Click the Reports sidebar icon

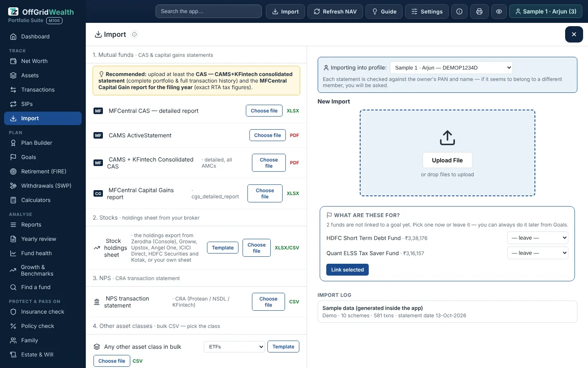(13, 224)
